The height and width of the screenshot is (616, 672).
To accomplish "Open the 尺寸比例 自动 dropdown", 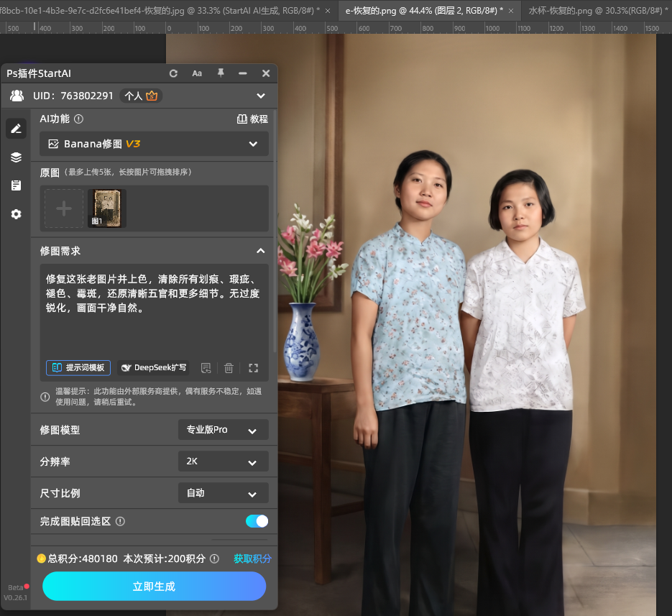I will pyautogui.click(x=224, y=493).
